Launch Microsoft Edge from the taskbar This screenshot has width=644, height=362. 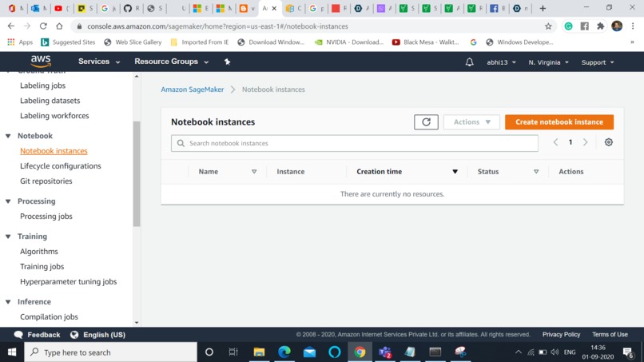point(284,352)
